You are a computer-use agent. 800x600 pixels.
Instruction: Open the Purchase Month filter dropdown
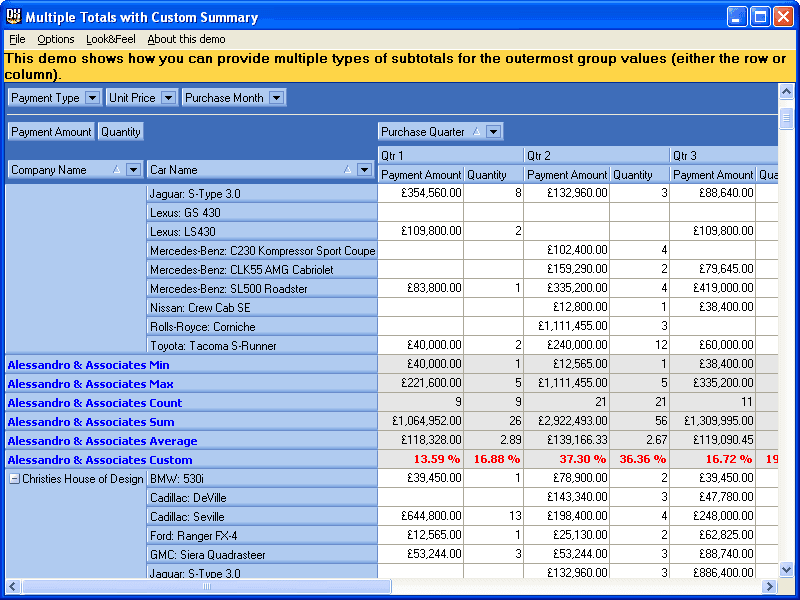[x=277, y=97]
